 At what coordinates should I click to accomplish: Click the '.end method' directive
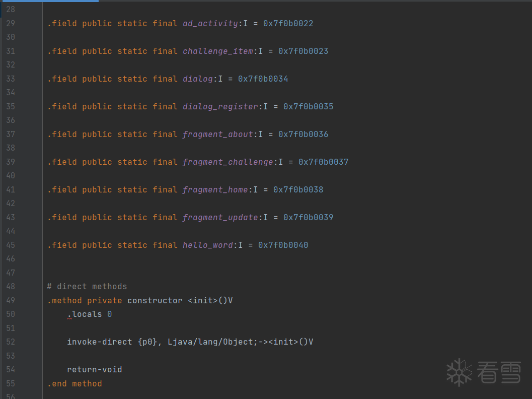[x=74, y=384]
